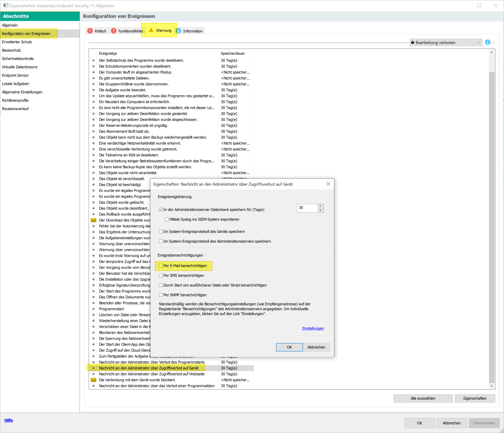Open the Erweiterter Schutz section
The height and width of the screenshot is (433, 504).
[17, 42]
